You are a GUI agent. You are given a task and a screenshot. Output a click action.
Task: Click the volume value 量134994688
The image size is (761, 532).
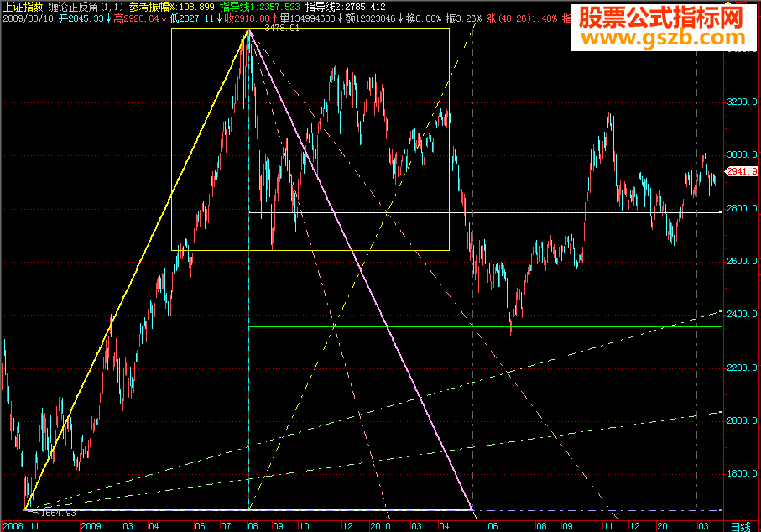click(308, 19)
